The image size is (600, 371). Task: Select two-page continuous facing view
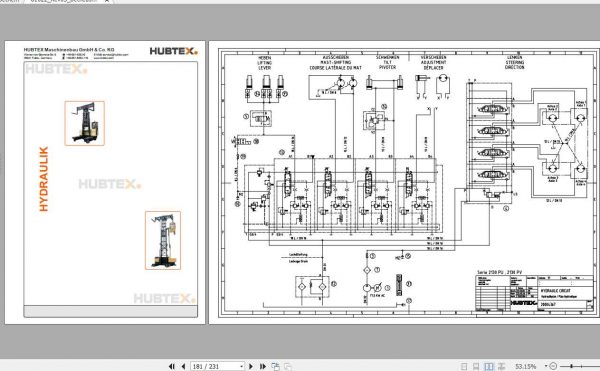click(501, 366)
